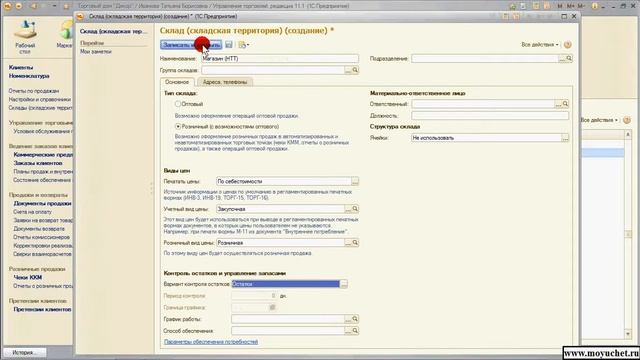Viewport: 640px width, 360px height.
Task: Click ellipsis selector for Учетный вид цены
Action: click(348, 209)
